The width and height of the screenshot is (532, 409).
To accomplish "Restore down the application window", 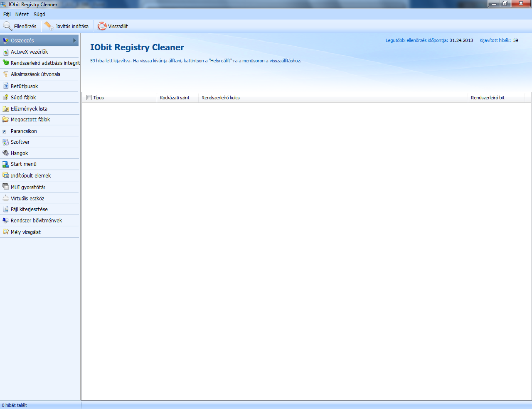I will tap(505, 4).
